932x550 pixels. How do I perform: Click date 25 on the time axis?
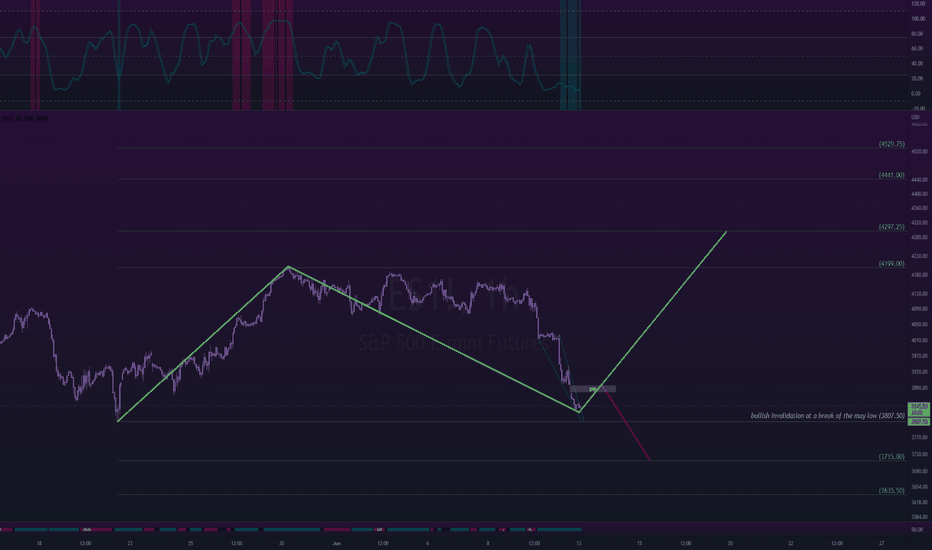(x=190, y=543)
